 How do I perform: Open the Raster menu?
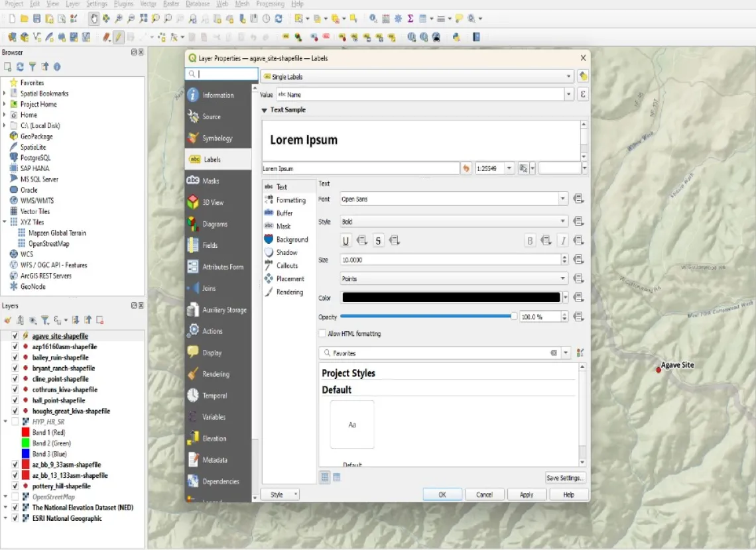tap(171, 4)
